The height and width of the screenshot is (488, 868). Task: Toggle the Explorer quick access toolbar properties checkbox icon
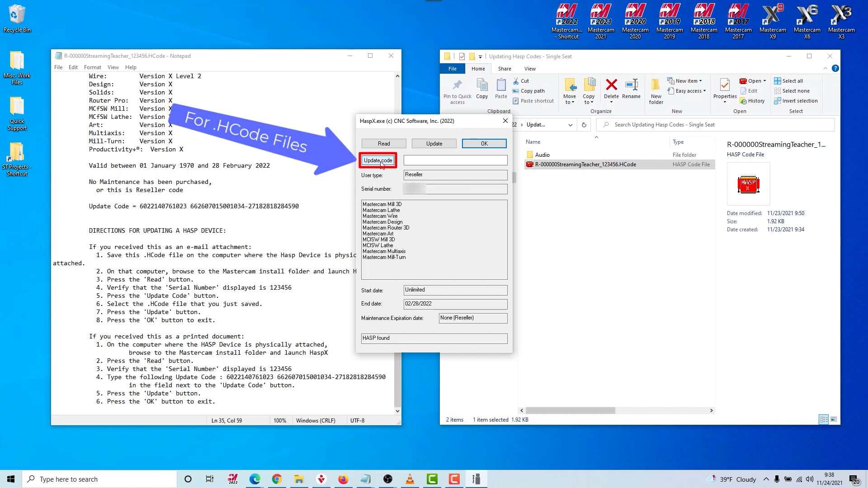(x=462, y=56)
